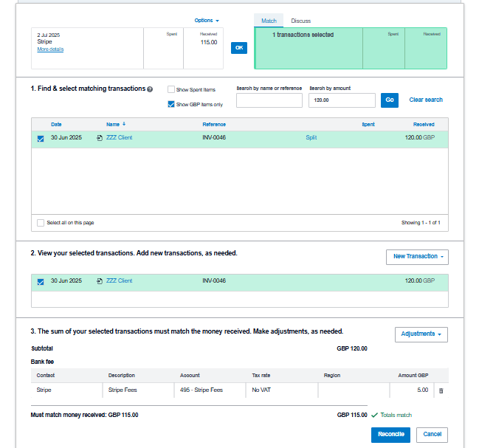Open help icon beside Find & select heading
Image resolution: width=479 pixels, height=448 pixels.
[x=150, y=89]
